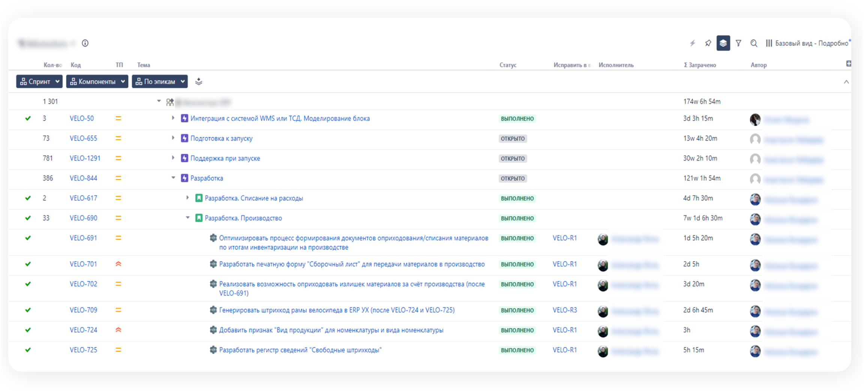
Task: Open the info icon near structure title
Action: (x=85, y=43)
